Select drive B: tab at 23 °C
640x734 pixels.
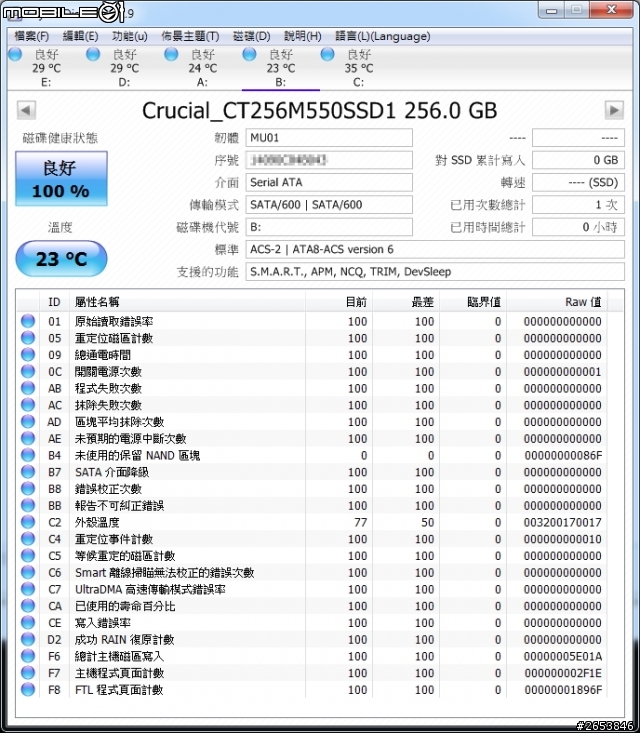(281, 68)
